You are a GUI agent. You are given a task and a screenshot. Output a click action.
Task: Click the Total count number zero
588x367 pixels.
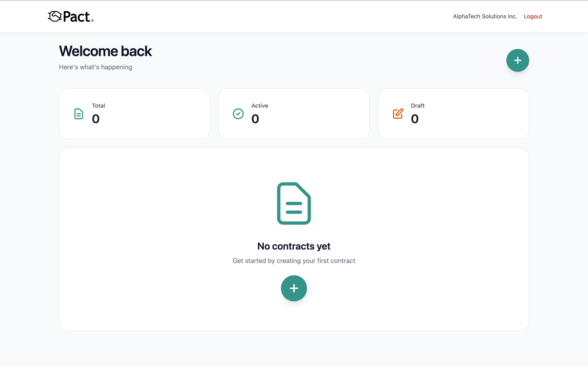96,119
